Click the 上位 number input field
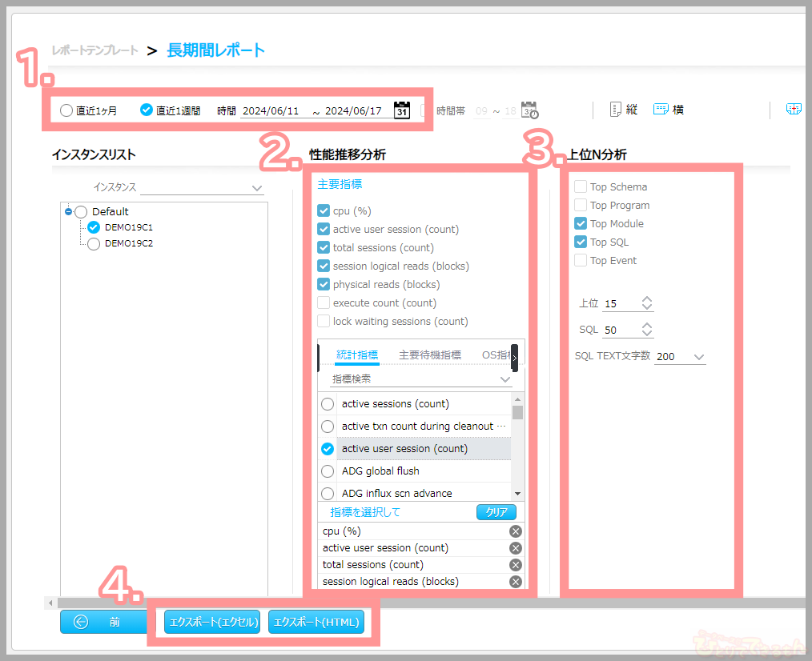The image size is (812, 661). pos(621,304)
